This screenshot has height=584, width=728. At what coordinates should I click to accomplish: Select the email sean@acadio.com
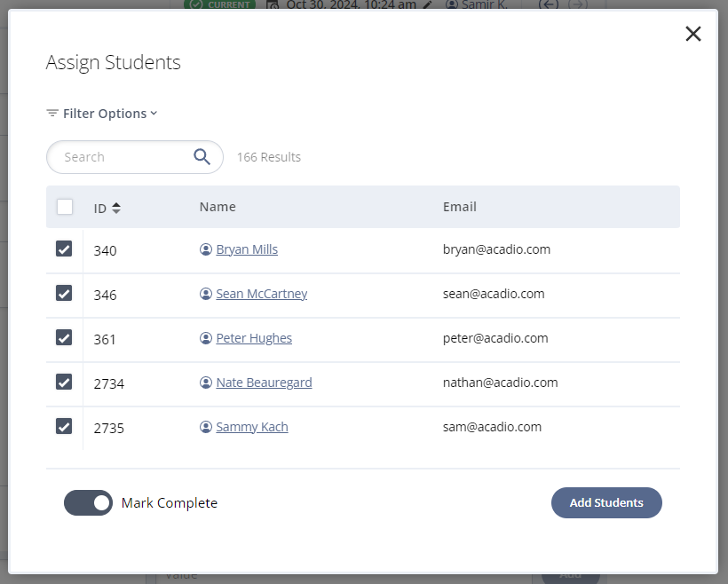[494, 294]
